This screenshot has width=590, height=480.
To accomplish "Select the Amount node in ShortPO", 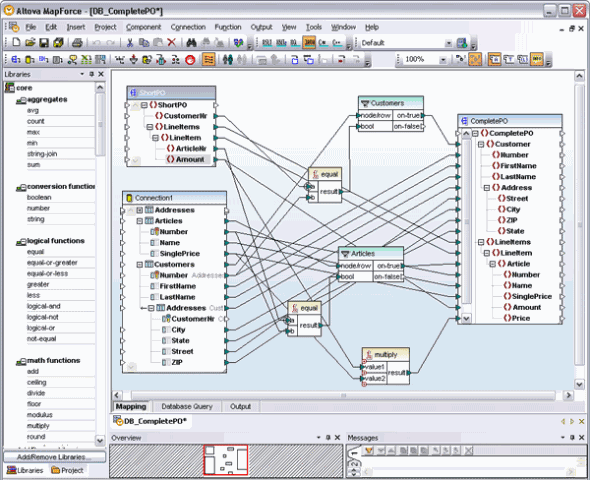I will coord(190,159).
